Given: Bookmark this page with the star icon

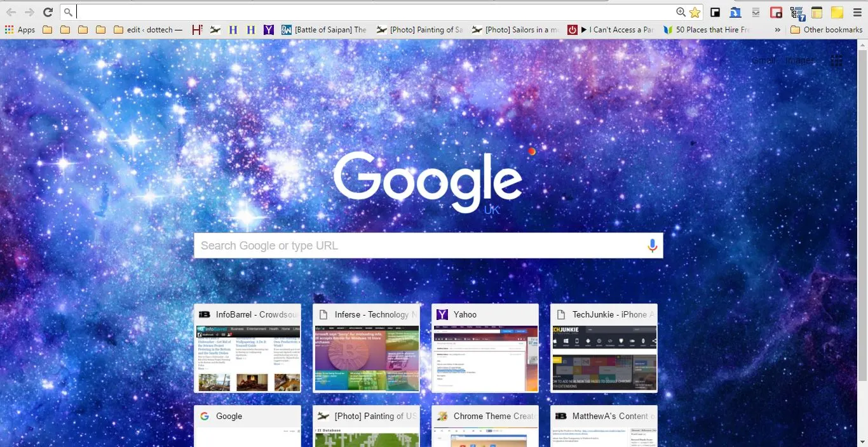Looking at the screenshot, I should 695,12.
